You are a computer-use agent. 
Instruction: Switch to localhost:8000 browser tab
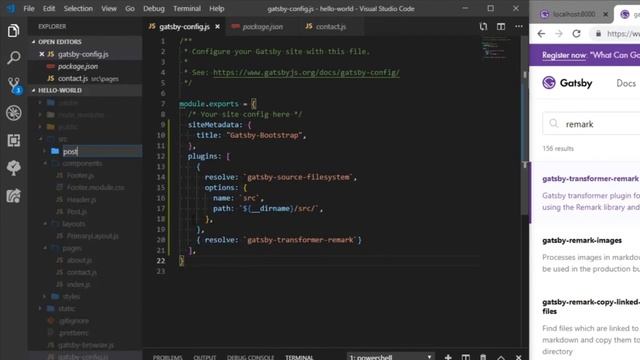tap(573, 14)
